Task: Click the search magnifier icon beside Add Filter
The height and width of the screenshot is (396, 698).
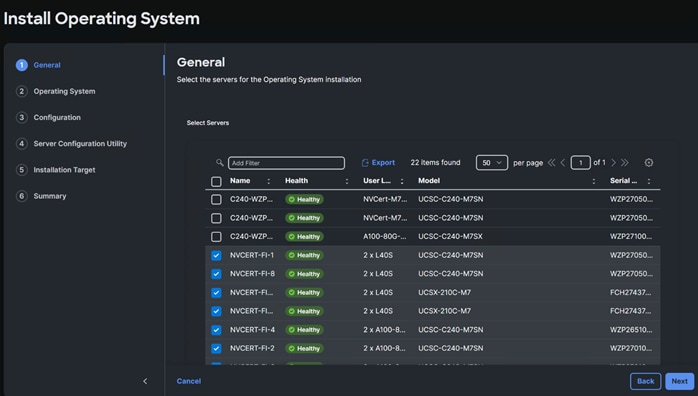Action: pyautogui.click(x=219, y=162)
